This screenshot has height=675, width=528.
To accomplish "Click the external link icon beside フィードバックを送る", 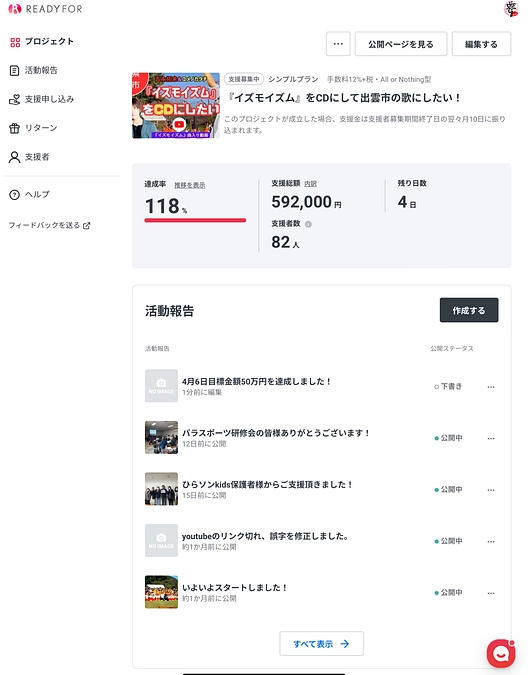I will [86, 226].
